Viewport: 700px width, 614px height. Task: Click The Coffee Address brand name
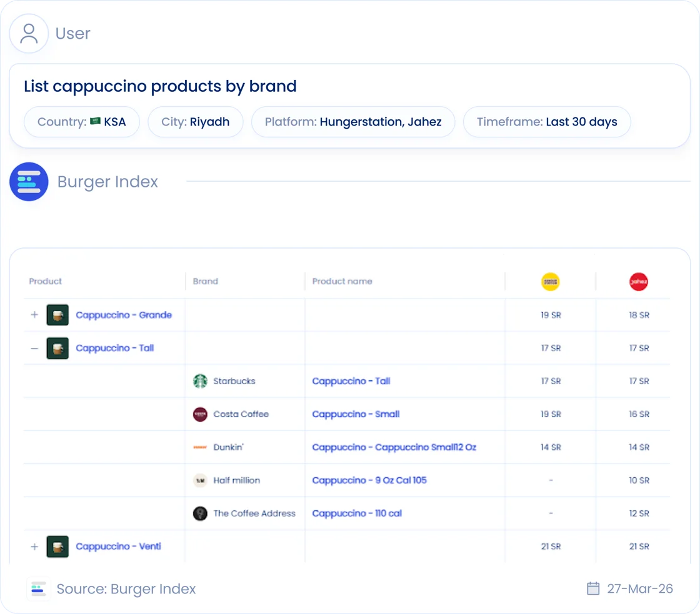pos(254,513)
